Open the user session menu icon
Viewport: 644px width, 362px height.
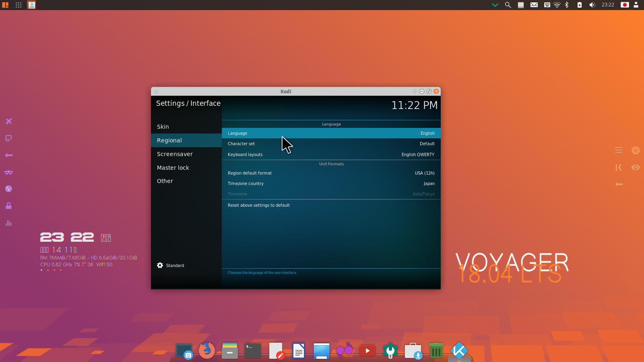pos(636,5)
